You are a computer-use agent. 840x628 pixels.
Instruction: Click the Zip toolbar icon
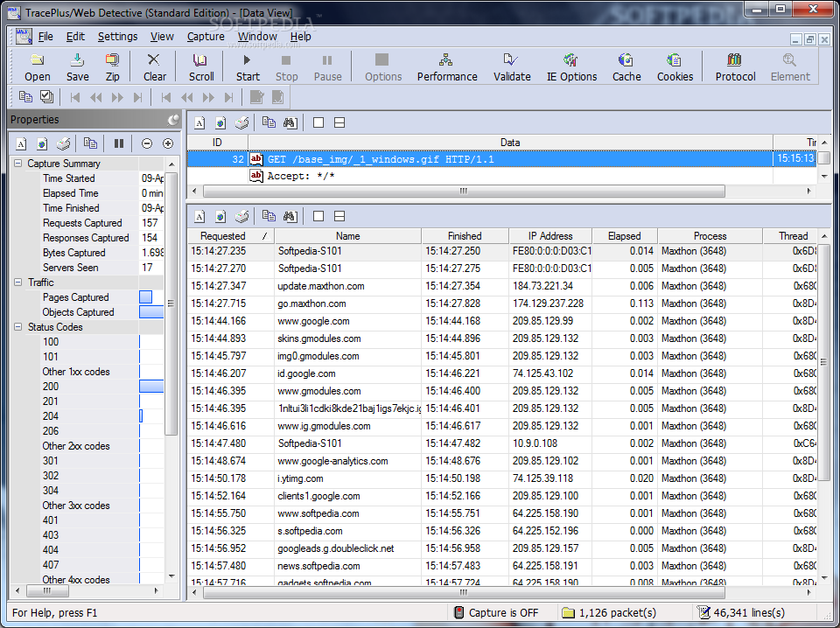[113, 67]
